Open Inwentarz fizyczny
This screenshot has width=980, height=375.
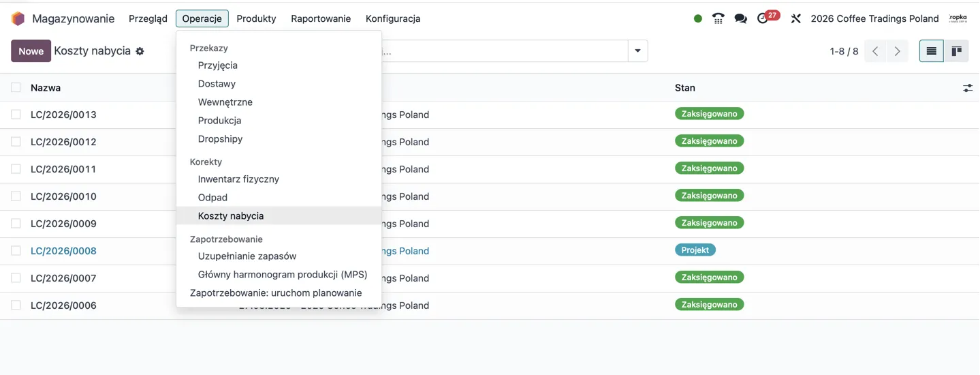click(x=279, y=179)
